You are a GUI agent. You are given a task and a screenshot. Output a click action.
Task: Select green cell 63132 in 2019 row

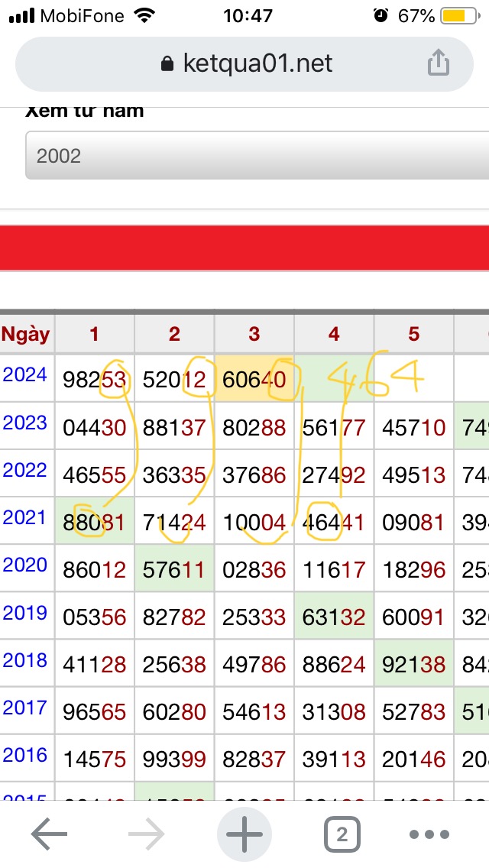tap(334, 617)
